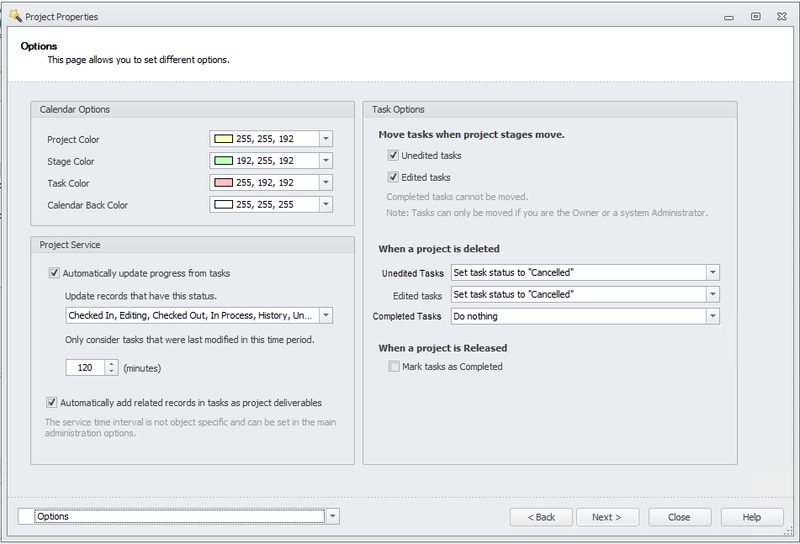The height and width of the screenshot is (544, 800).
Task: Click the Task Options group header
Action: coord(550,109)
